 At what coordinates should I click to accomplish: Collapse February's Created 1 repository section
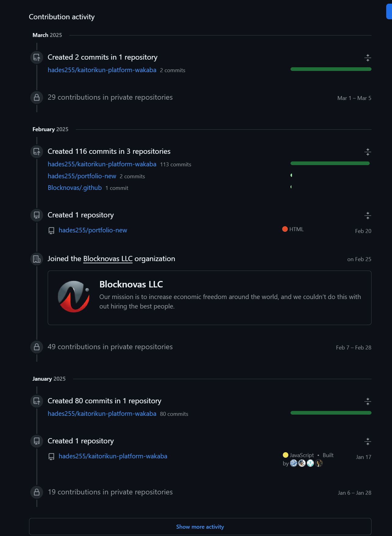click(368, 216)
